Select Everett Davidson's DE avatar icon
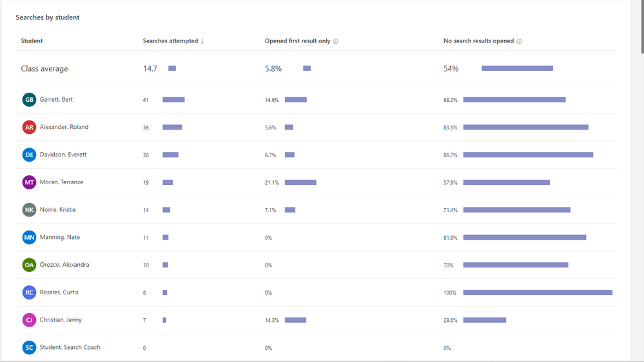The width and height of the screenshot is (644, 362). [x=29, y=155]
